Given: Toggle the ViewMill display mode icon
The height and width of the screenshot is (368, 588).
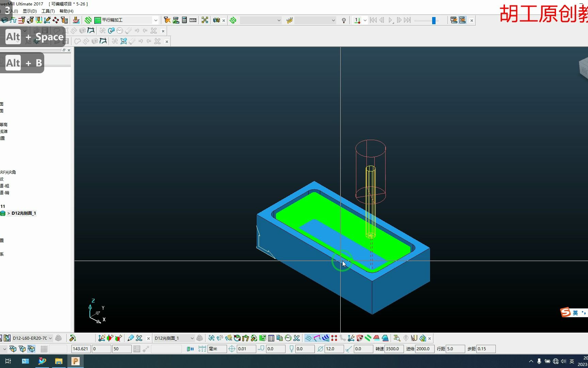Looking at the screenshot, I should tap(462, 20).
